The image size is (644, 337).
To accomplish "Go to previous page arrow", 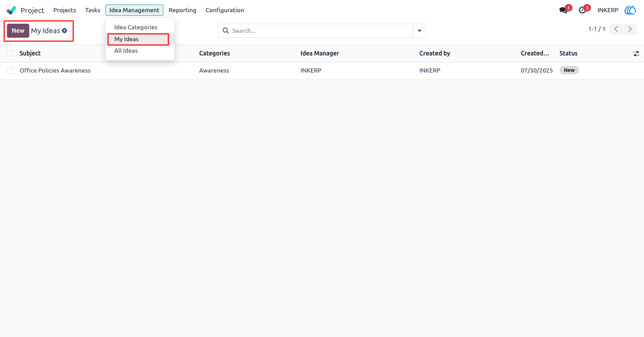I will pyautogui.click(x=616, y=29).
